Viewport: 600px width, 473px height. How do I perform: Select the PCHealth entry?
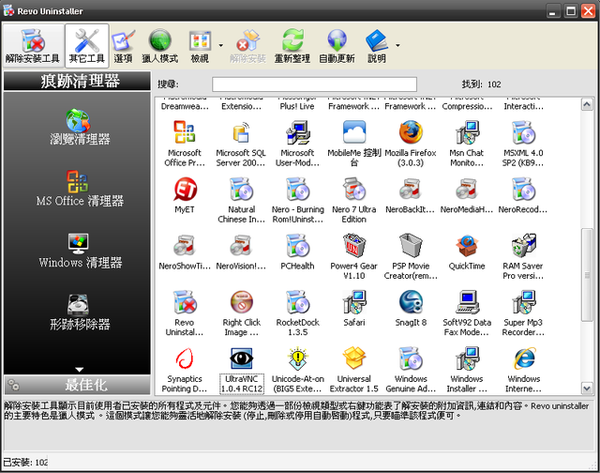coord(297,251)
